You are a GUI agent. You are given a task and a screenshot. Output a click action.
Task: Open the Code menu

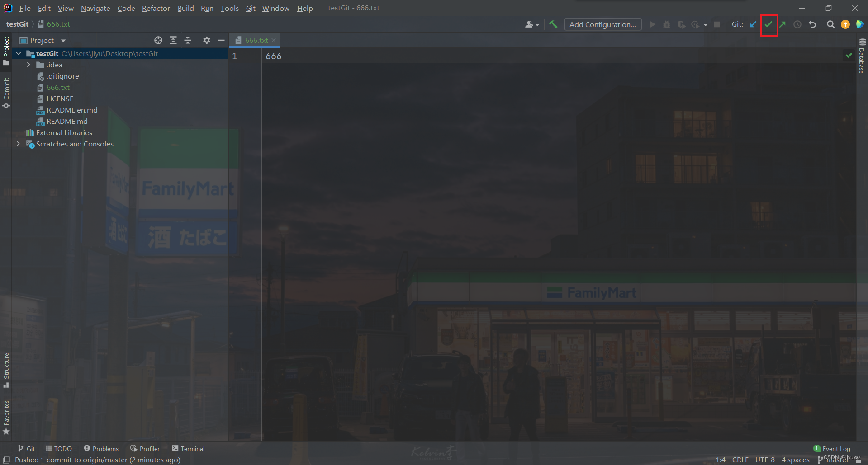click(126, 8)
